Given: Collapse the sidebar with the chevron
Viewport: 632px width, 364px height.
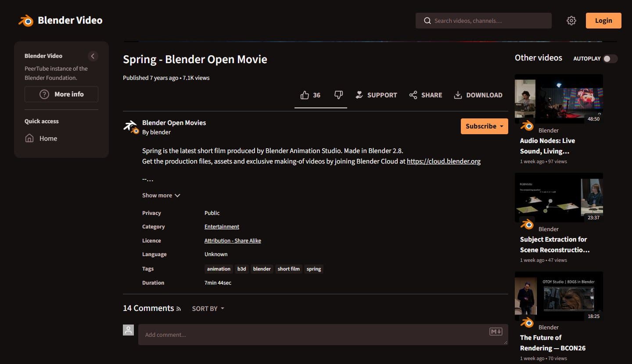Looking at the screenshot, I should coord(93,56).
